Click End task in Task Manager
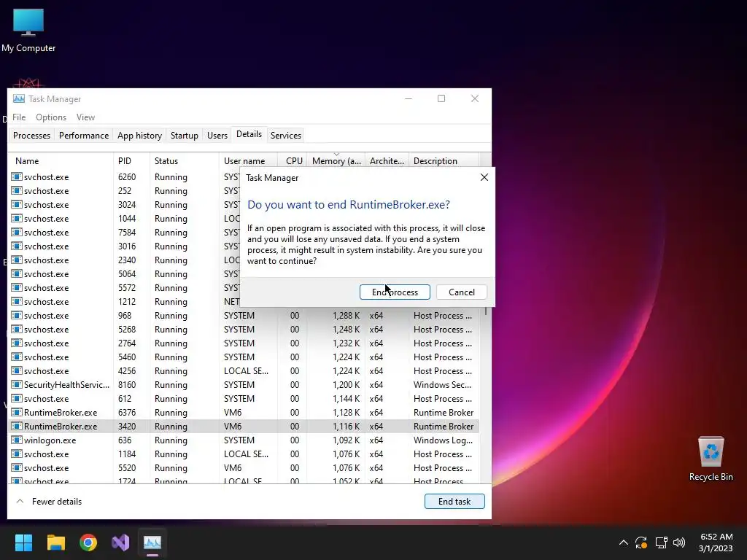The image size is (747, 560). click(454, 501)
